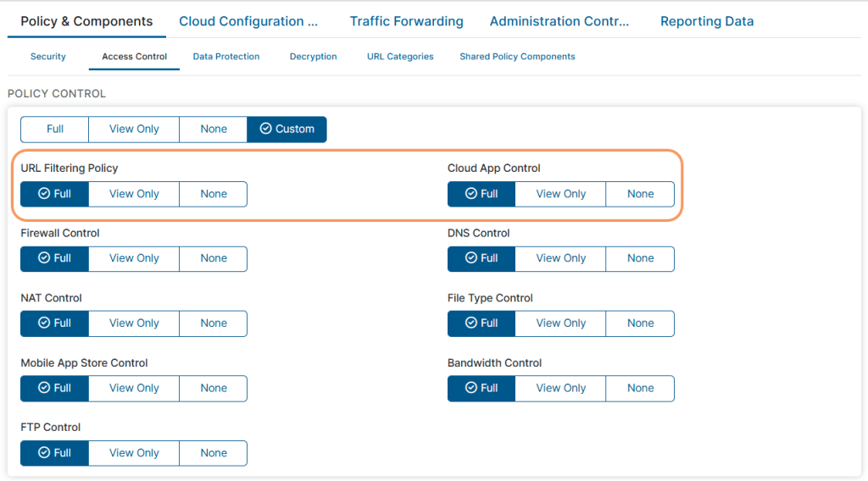Open the URL Categories sub-tab
868x481 pixels.
[400, 57]
